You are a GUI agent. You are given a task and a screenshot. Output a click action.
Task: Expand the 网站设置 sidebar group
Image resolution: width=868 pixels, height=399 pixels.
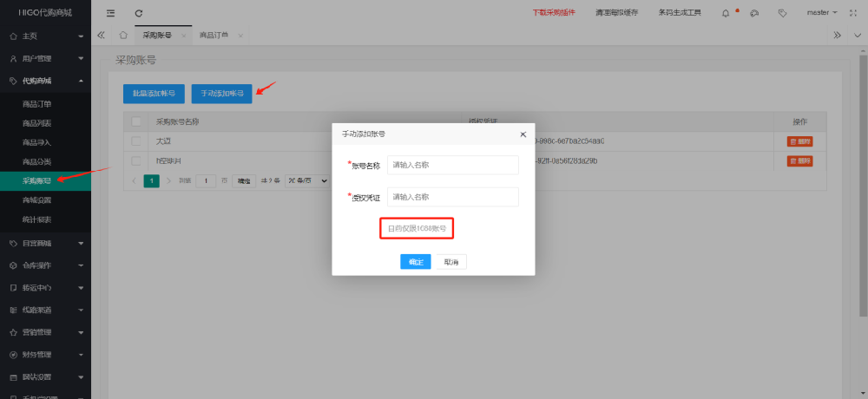click(x=45, y=376)
